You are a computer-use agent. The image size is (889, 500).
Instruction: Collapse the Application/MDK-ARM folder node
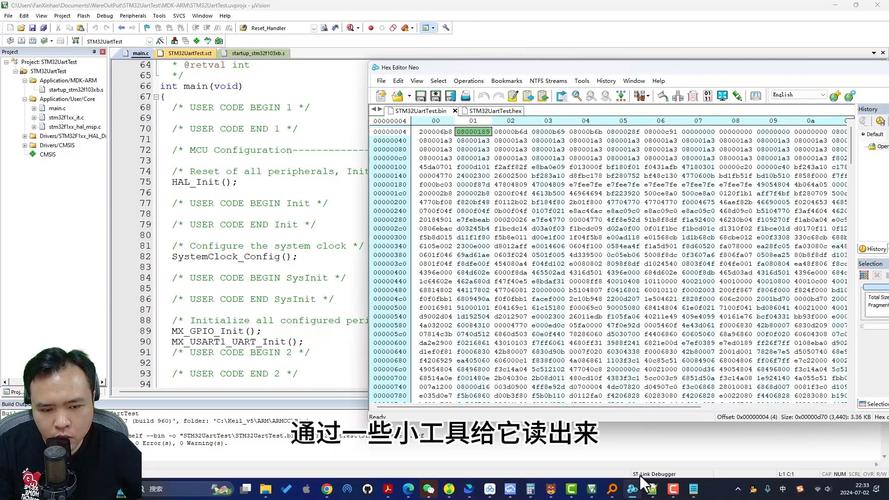[24, 80]
